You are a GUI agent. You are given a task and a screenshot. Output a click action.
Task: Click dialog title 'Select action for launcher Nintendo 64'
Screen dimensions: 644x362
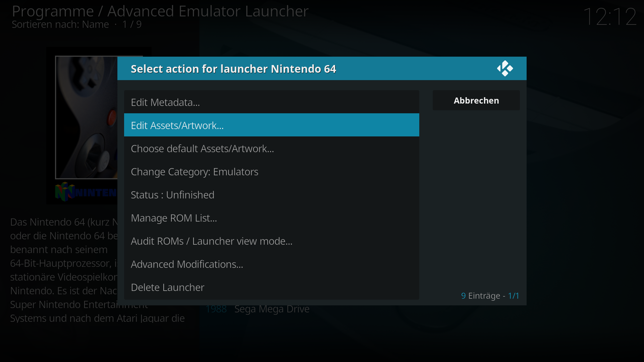[x=233, y=69]
